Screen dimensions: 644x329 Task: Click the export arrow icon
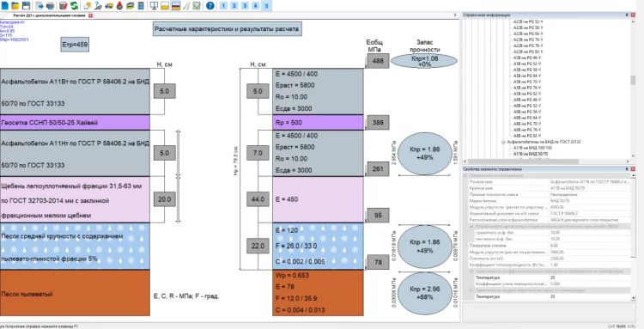coord(40,6)
